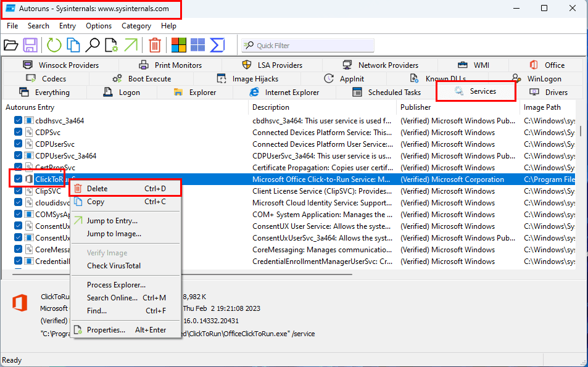Click the file icon beside CDPSvc entry
588x367 pixels.
point(29,133)
